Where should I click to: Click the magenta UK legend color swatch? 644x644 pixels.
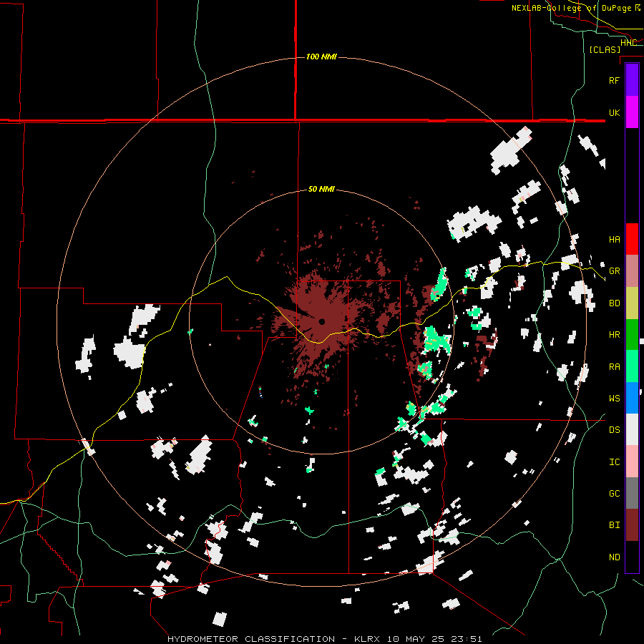632,112
